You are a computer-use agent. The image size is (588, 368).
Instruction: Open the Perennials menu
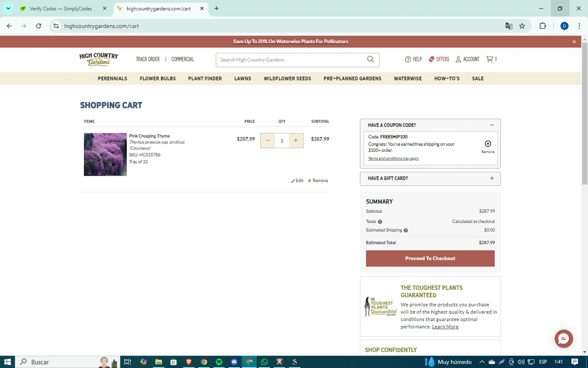pyautogui.click(x=113, y=78)
